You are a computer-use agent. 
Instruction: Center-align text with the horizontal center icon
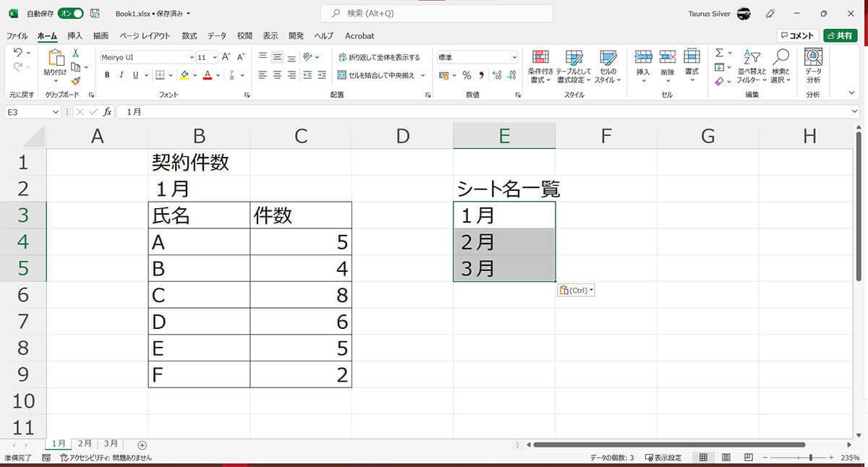tap(277, 75)
